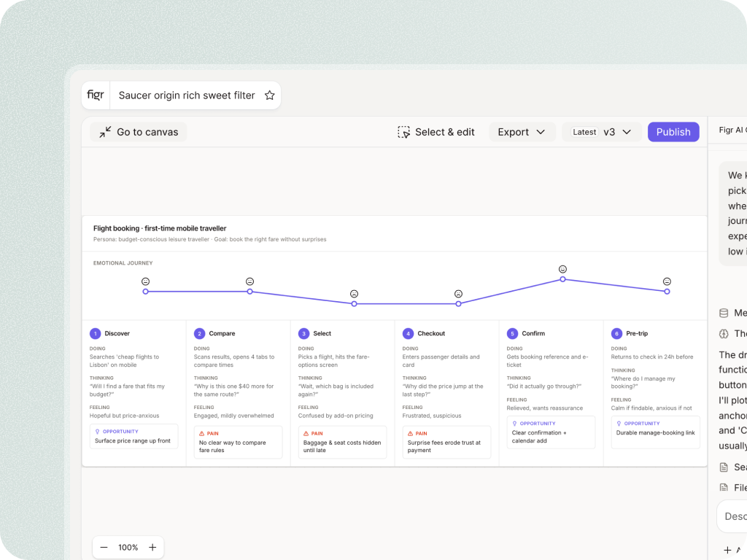
Task: Click the No clear way to compare fare rules pain card
Action: [x=239, y=443]
